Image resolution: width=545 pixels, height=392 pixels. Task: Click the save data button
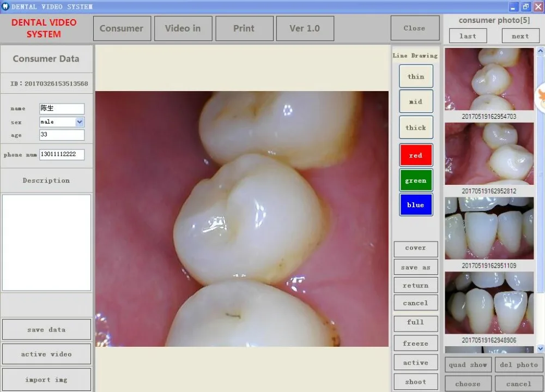46,329
